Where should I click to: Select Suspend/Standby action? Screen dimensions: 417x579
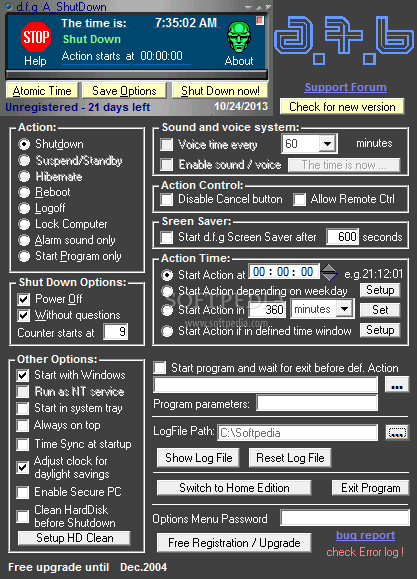pyautogui.click(x=24, y=160)
